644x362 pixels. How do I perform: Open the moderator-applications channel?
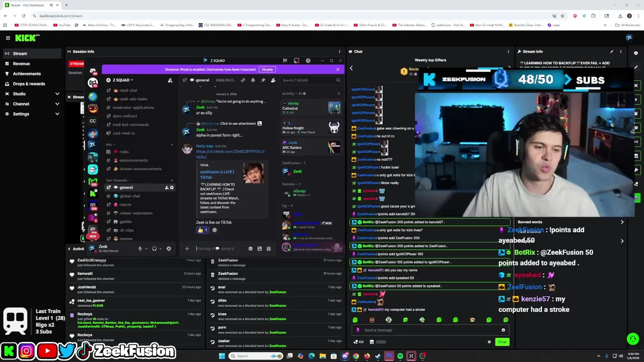coord(139,108)
